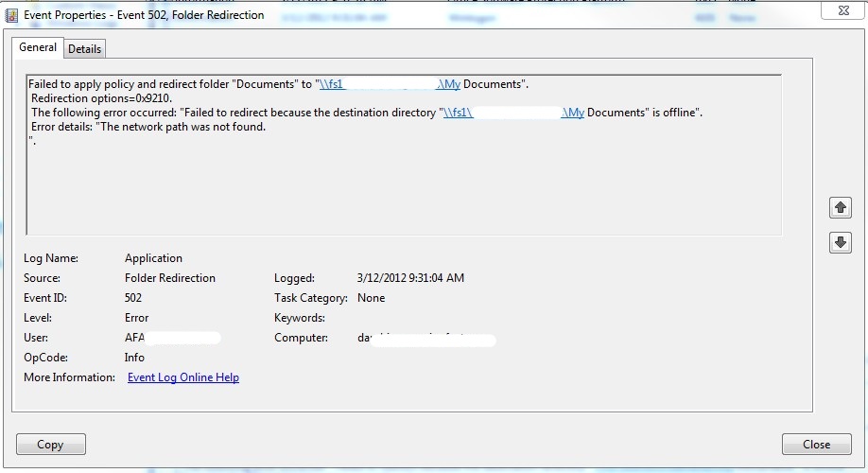
Task: Click the Event Properties title bar icon
Action: click(x=11, y=15)
